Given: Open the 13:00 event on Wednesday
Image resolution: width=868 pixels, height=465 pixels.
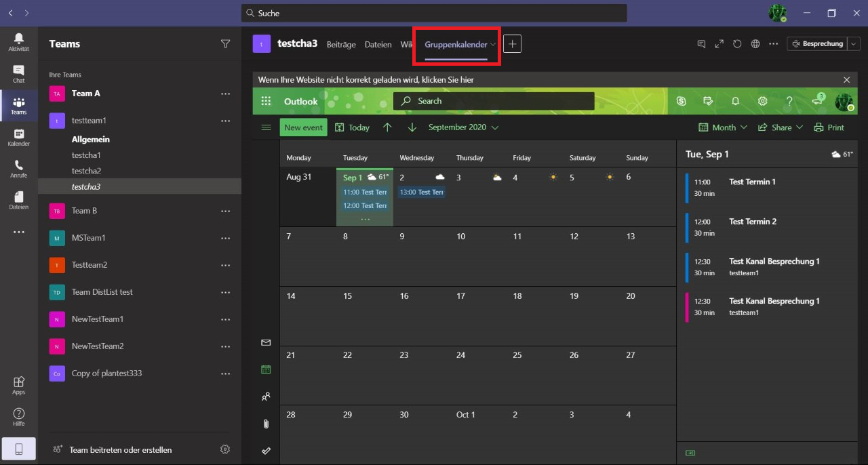Looking at the screenshot, I should point(422,192).
